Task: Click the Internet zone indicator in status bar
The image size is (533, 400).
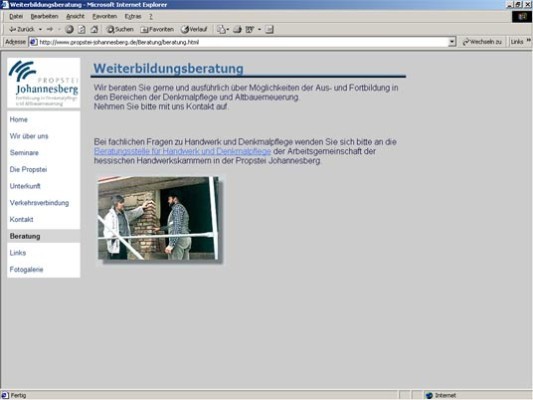Action: tap(441, 395)
